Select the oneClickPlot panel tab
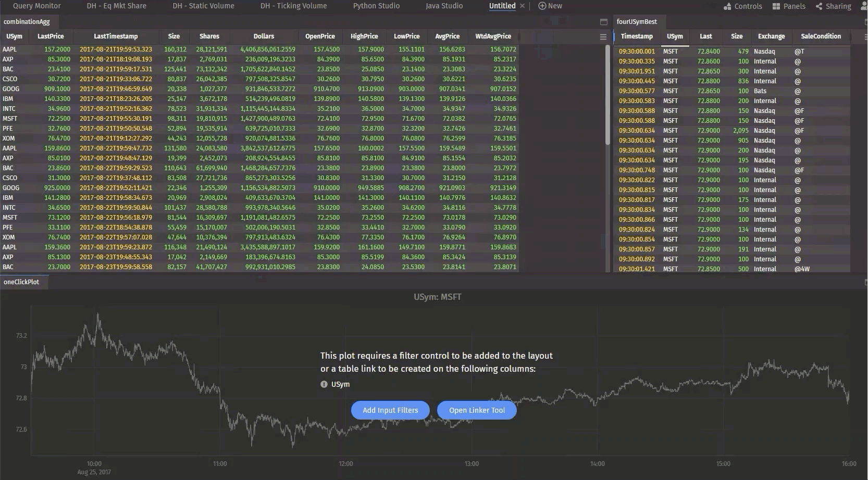The width and height of the screenshot is (868, 480). tap(21, 282)
